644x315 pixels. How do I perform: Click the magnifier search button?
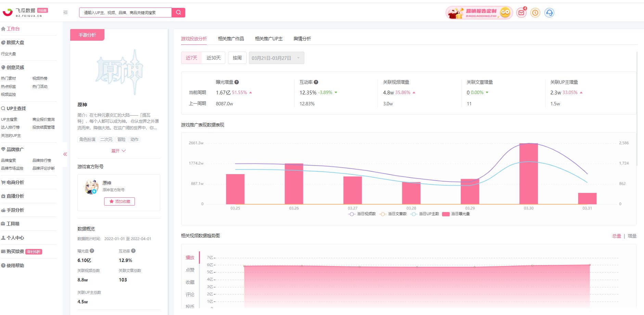coord(178,13)
